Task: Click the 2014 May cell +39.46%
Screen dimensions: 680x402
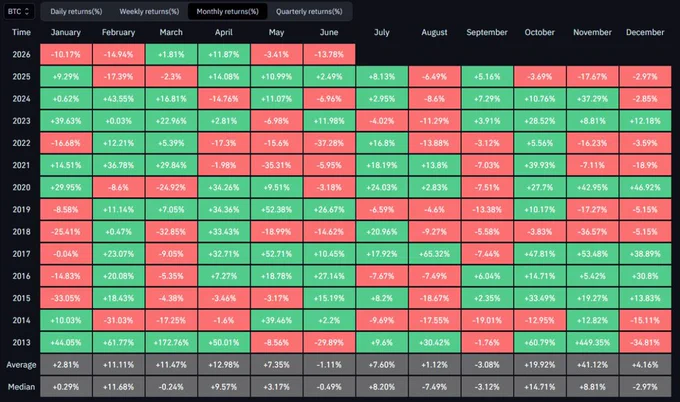Action: [276, 320]
